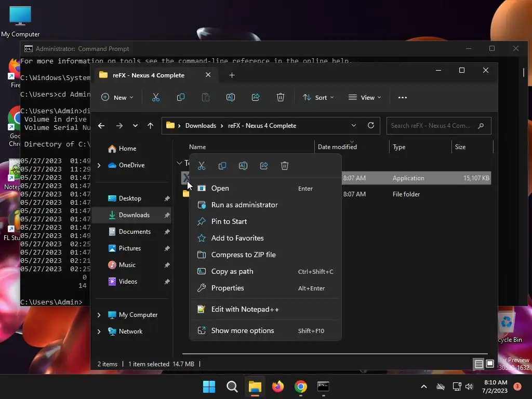Choose Copy as path
The width and height of the screenshot is (532, 399).
pyautogui.click(x=265, y=271)
